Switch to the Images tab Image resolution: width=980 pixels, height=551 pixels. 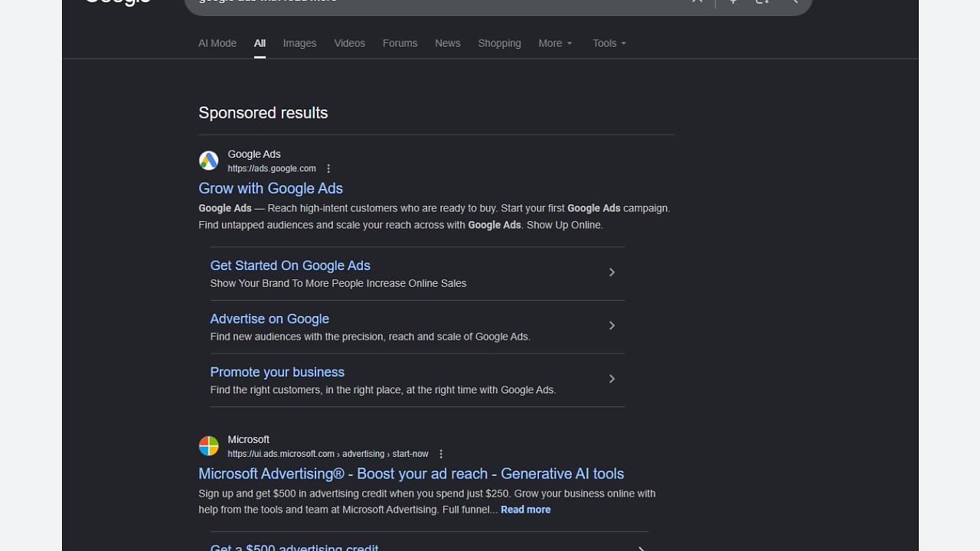[299, 44]
